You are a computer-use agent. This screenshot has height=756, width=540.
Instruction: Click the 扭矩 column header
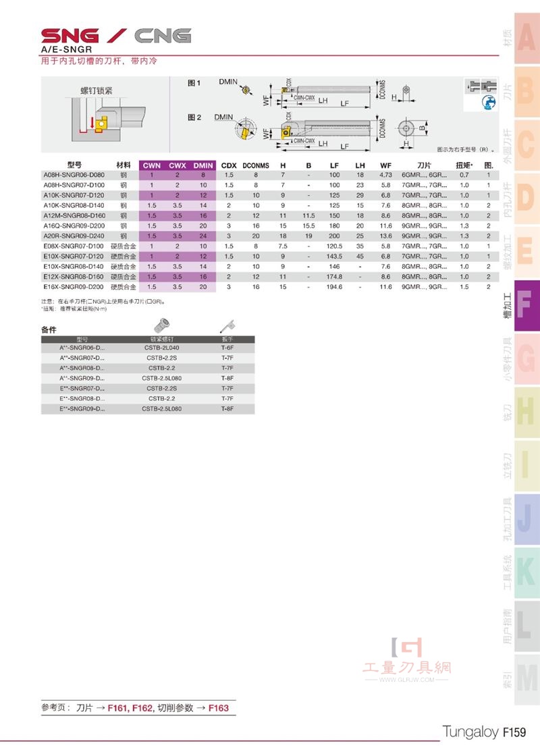pos(464,165)
